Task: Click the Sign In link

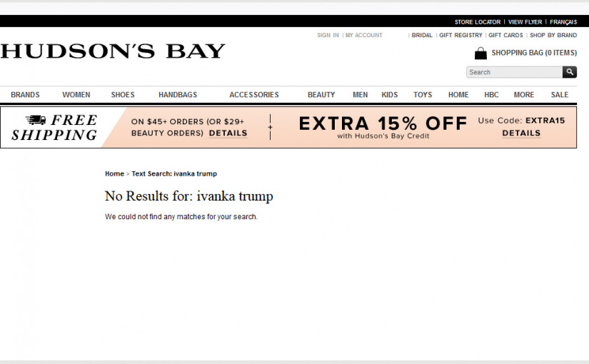Action: 328,35
